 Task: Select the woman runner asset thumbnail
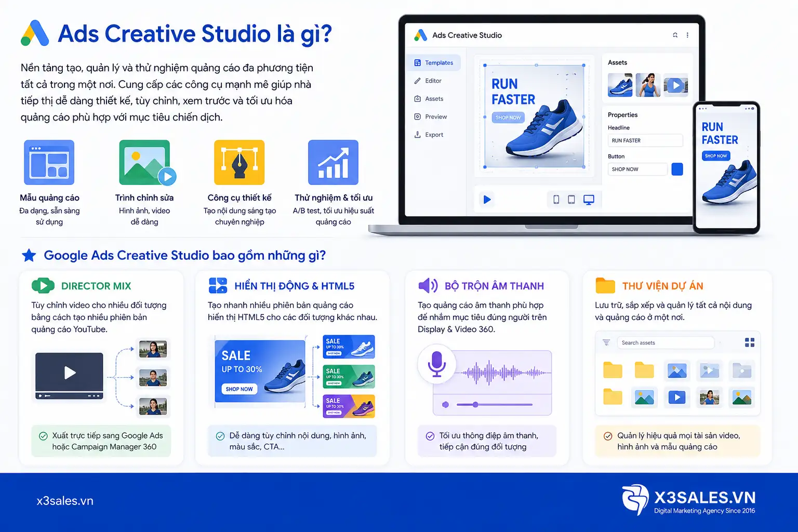[x=648, y=85]
